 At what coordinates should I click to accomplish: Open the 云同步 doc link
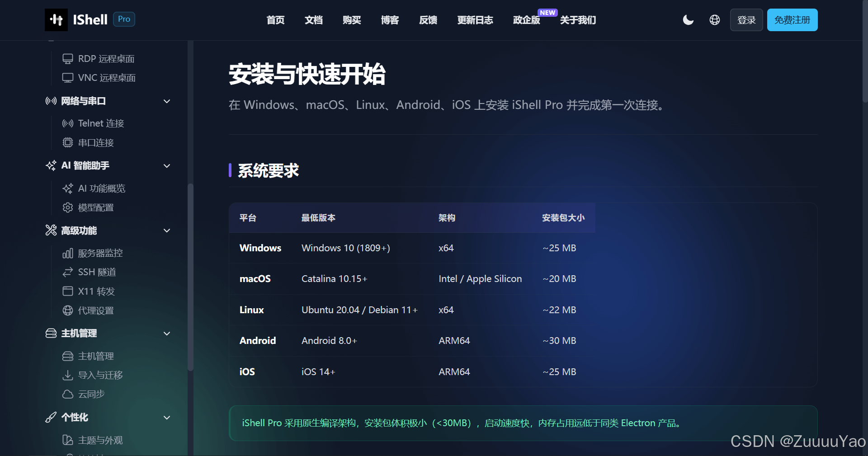pyautogui.click(x=91, y=394)
